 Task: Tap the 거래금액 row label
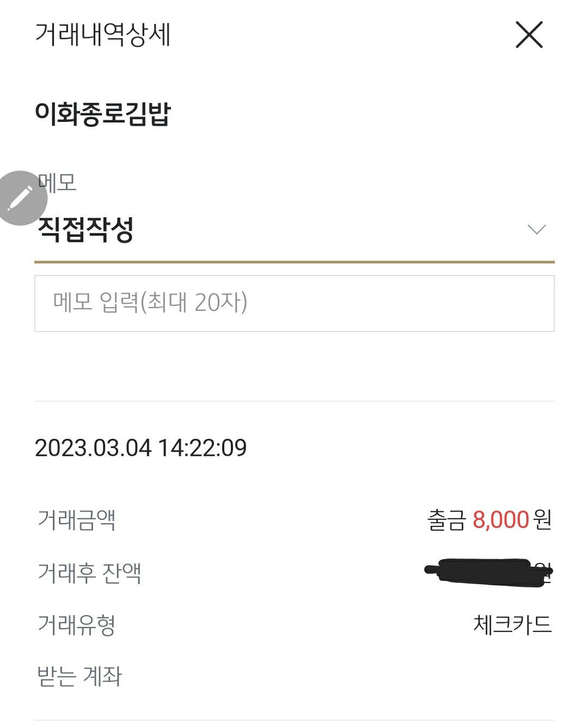tap(76, 519)
